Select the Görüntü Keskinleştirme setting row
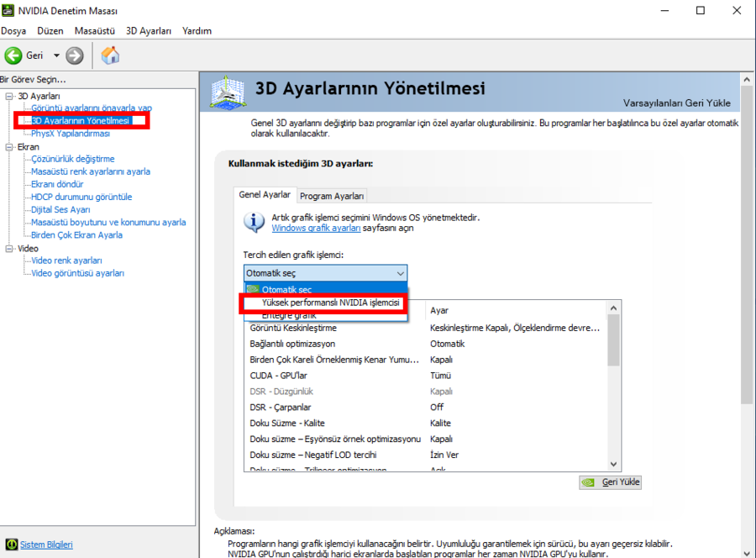 426,328
